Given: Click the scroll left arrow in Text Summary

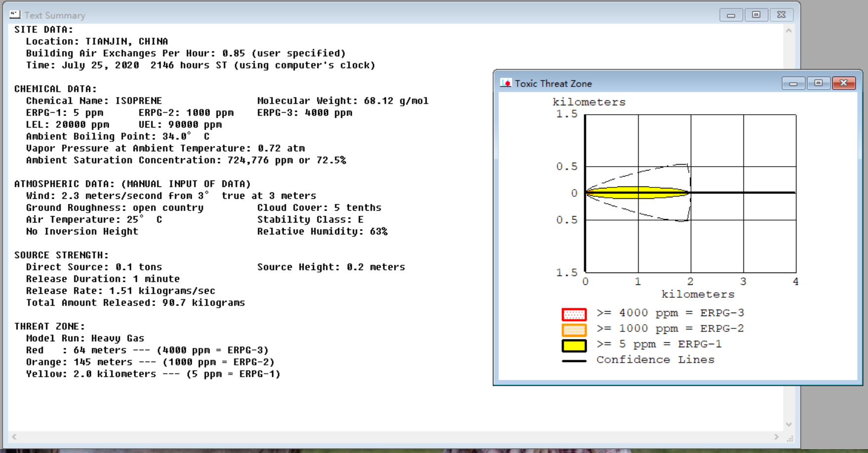Looking at the screenshot, I should 14,437.
